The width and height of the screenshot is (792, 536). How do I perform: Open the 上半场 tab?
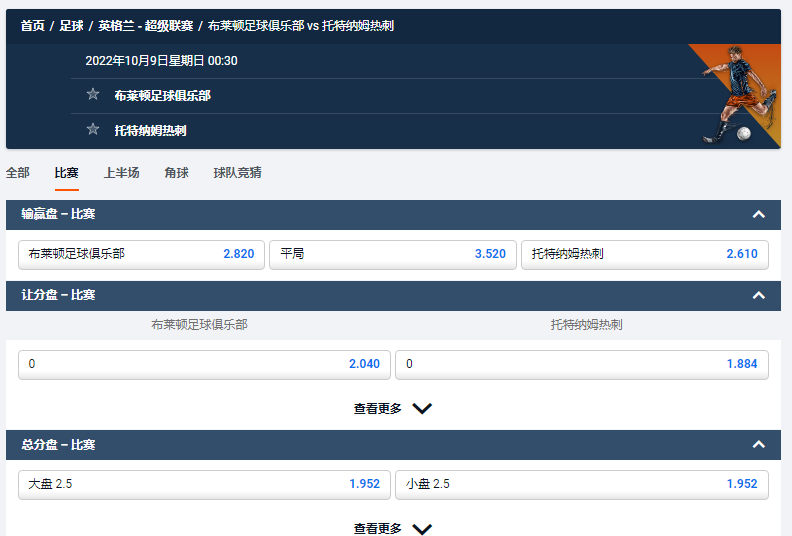coord(122,173)
